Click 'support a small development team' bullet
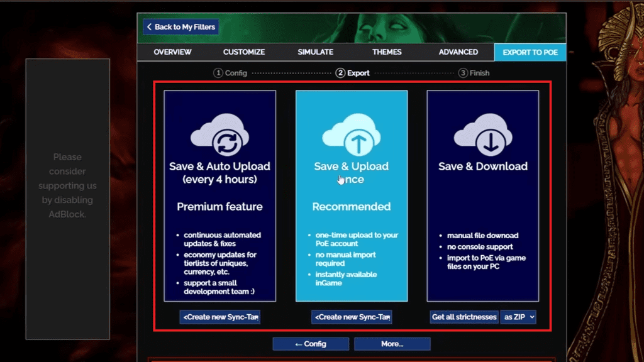This screenshot has width=644, height=362. click(x=219, y=287)
